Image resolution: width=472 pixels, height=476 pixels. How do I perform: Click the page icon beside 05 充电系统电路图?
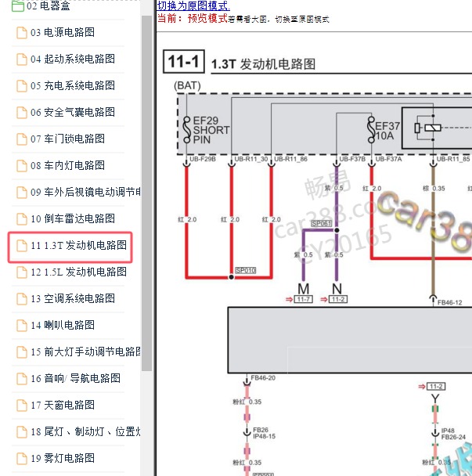[x=22, y=86]
